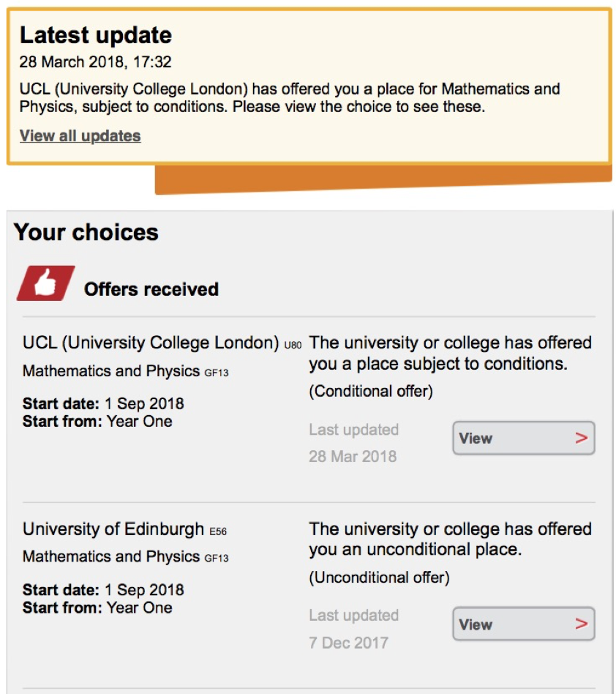This screenshot has height=694, width=616.
Task: Click the Offers received section label
Action: pos(151,289)
